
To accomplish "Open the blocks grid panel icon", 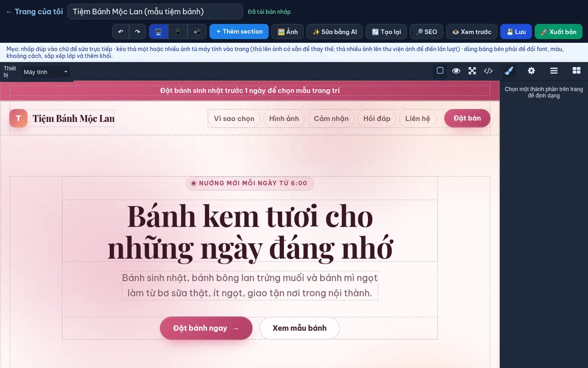I will click(576, 71).
